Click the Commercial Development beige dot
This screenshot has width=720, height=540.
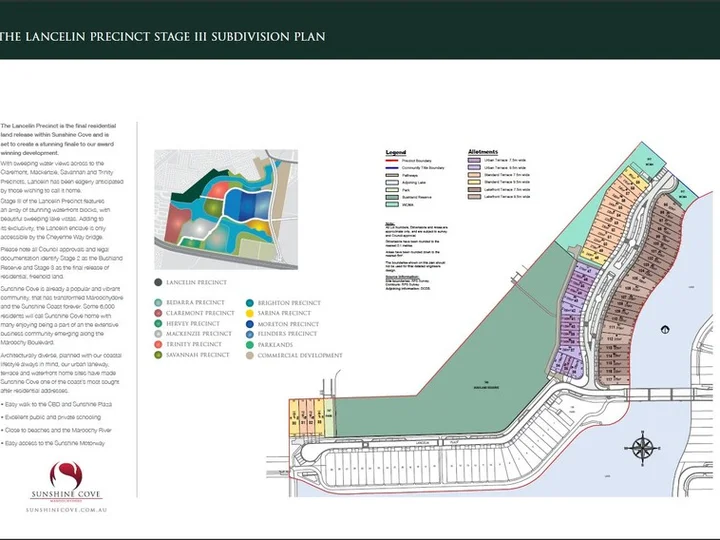tap(249, 355)
